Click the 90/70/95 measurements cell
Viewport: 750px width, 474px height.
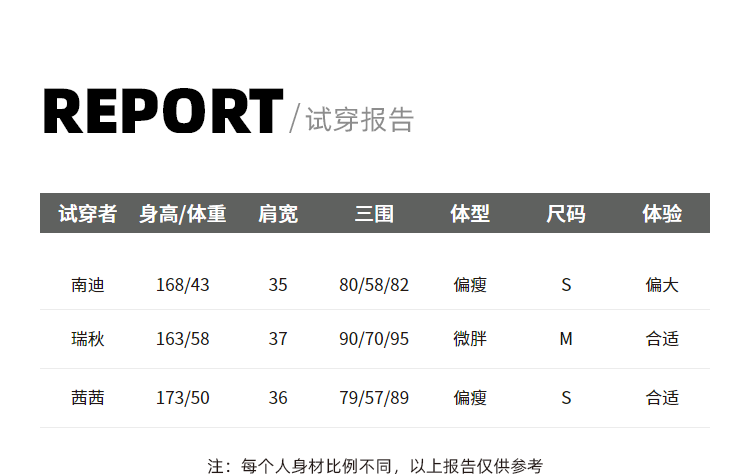coord(374,339)
